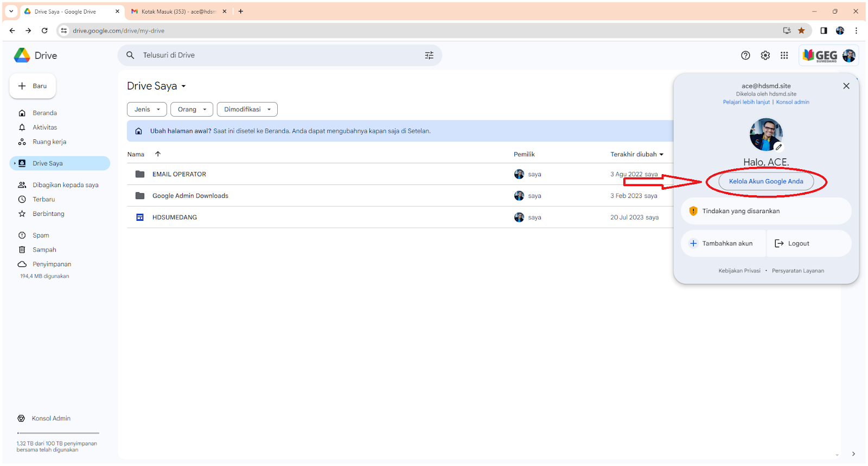Toggle name sort direction arrow
The width and height of the screenshot is (868, 466).
click(x=158, y=154)
